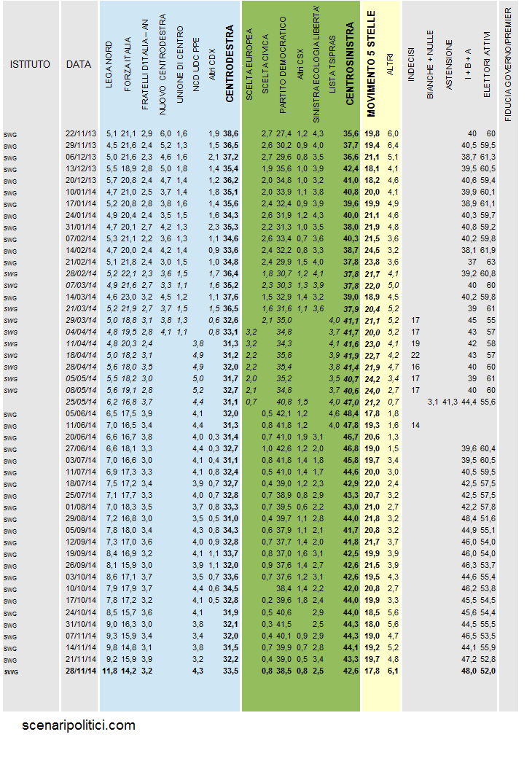Click Forza Italia 23,0 in 14/03/14 row

pos(128,297)
